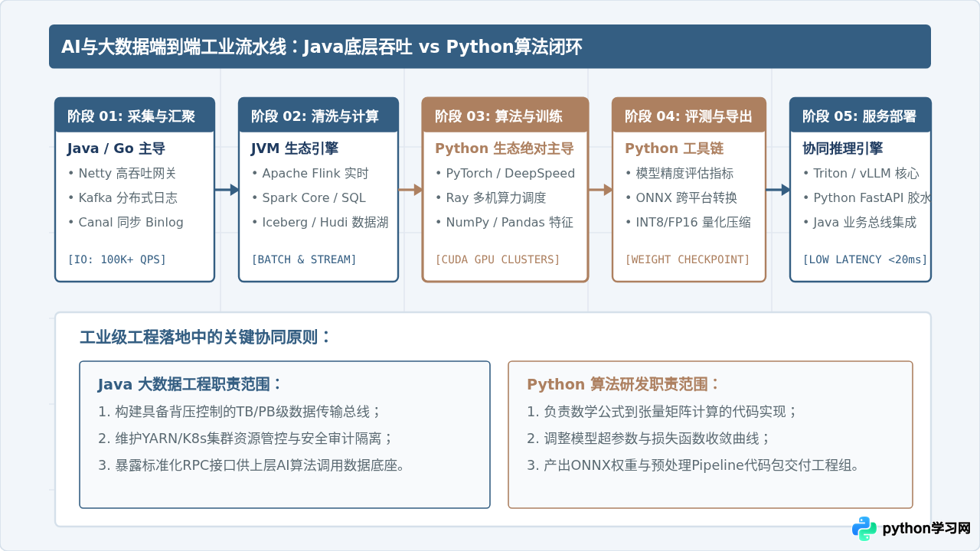Click the Java / Go 主导 subtitle
Image resolution: width=980 pixels, height=551 pixels.
click(116, 148)
